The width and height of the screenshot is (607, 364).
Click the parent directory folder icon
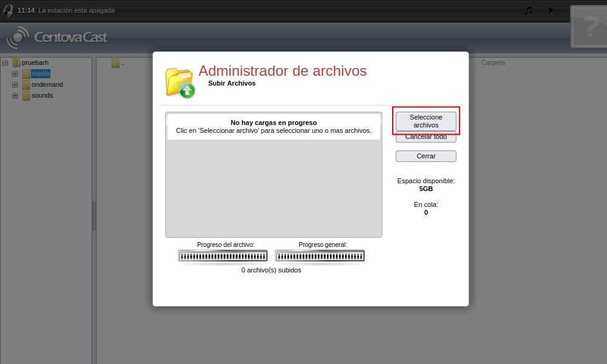tap(115, 63)
